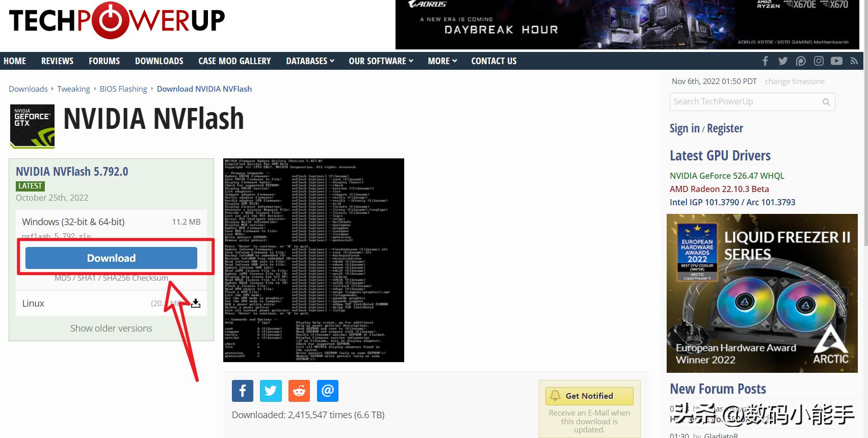Viewport: 868px width, 438px height.
Task: Click the October 25th, 2022 date
Action: (52, 198)
